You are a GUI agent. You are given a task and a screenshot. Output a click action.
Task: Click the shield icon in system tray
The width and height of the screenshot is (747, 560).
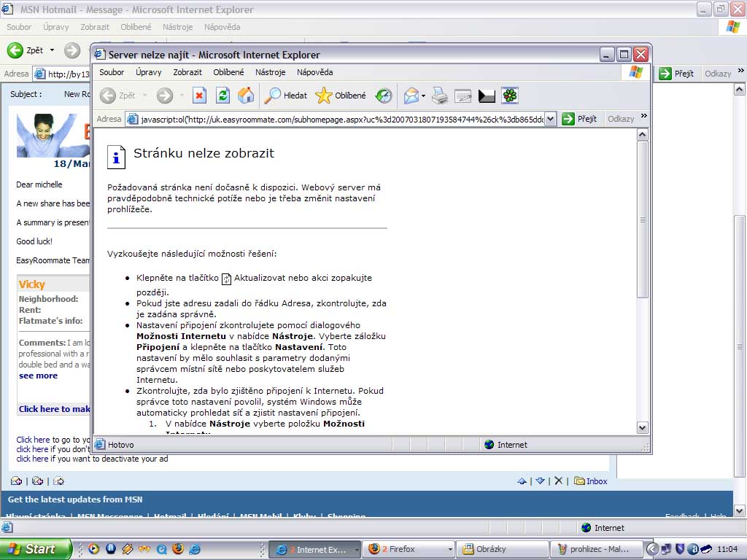tap(680, 549)
